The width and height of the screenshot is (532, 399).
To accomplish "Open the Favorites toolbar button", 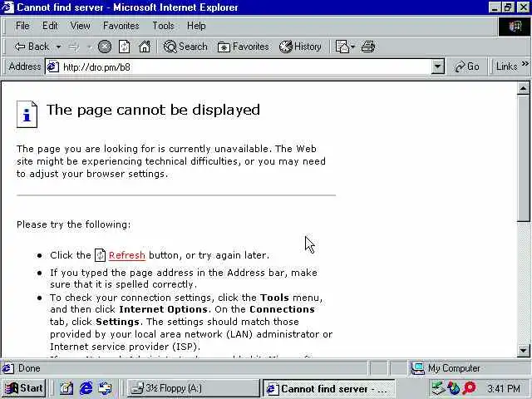I will point(244,47).
